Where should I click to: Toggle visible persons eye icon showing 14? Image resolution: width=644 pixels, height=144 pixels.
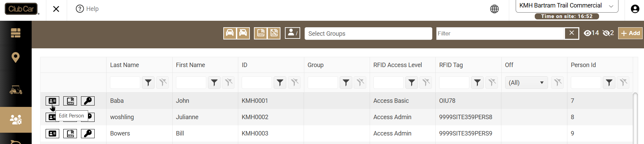591,33
